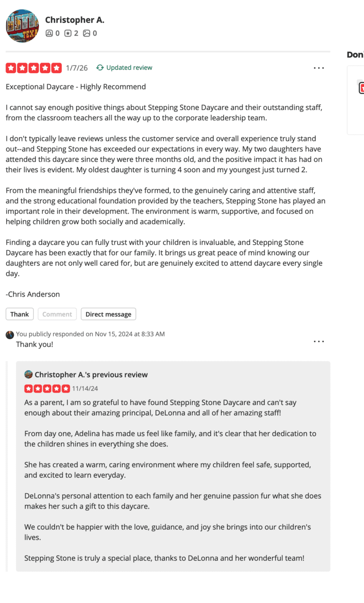Click the responder avatar icon beside the public response

pyautogui.click(x=9, y=334)
